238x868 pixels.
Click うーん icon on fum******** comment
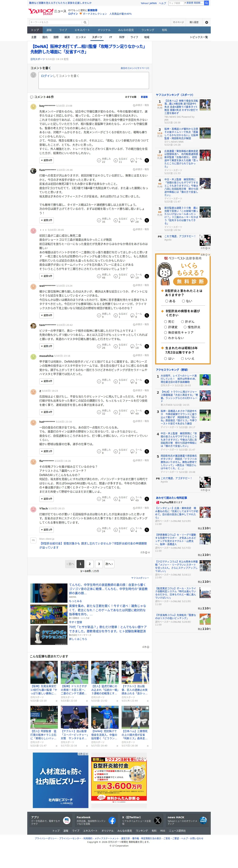[x=132, y=220]
